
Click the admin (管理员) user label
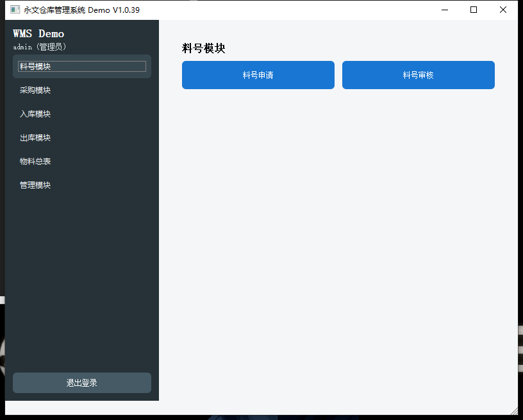(39, 47)
